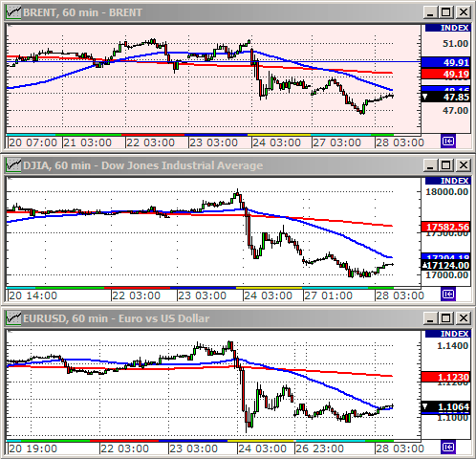
Task: Click the red 49.19 price marker
Action: pos(445,74)
